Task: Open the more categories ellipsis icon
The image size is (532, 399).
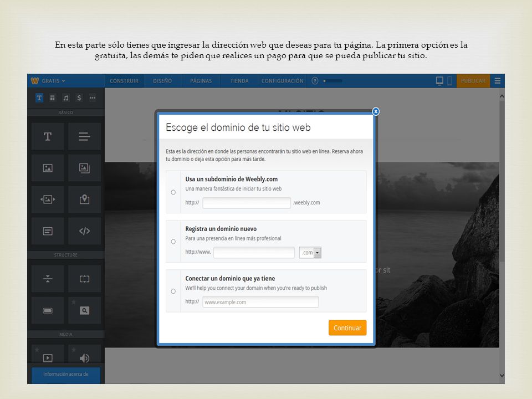Action: click(x=93, y=98)
